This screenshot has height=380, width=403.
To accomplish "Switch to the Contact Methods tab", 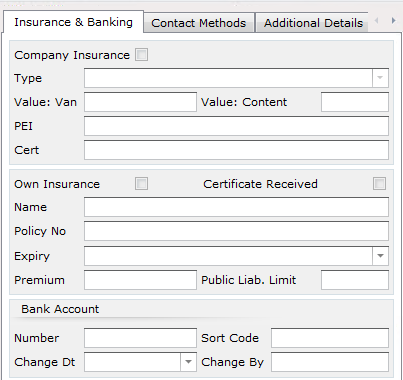I will pyautogui.click(x=199, y=23).
